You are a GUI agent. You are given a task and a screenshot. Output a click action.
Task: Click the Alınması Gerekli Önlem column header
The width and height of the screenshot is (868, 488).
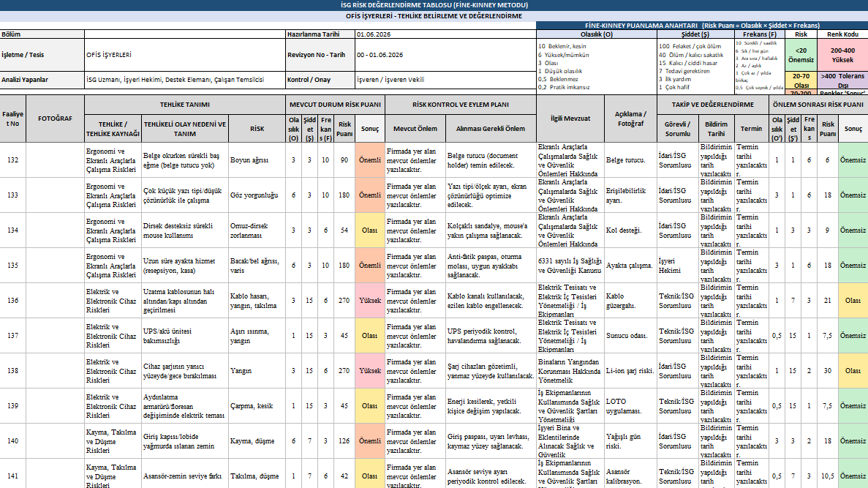point(491,129)
